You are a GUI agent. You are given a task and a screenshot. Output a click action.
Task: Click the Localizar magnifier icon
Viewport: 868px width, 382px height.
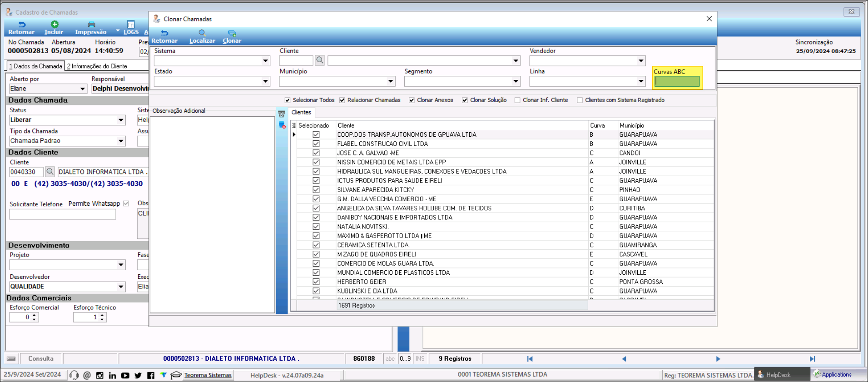tap(202, 33)
